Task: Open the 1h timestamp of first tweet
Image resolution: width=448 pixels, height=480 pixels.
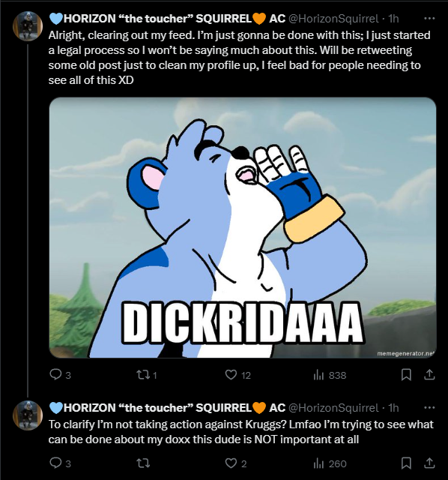Action: pos(393,19)
